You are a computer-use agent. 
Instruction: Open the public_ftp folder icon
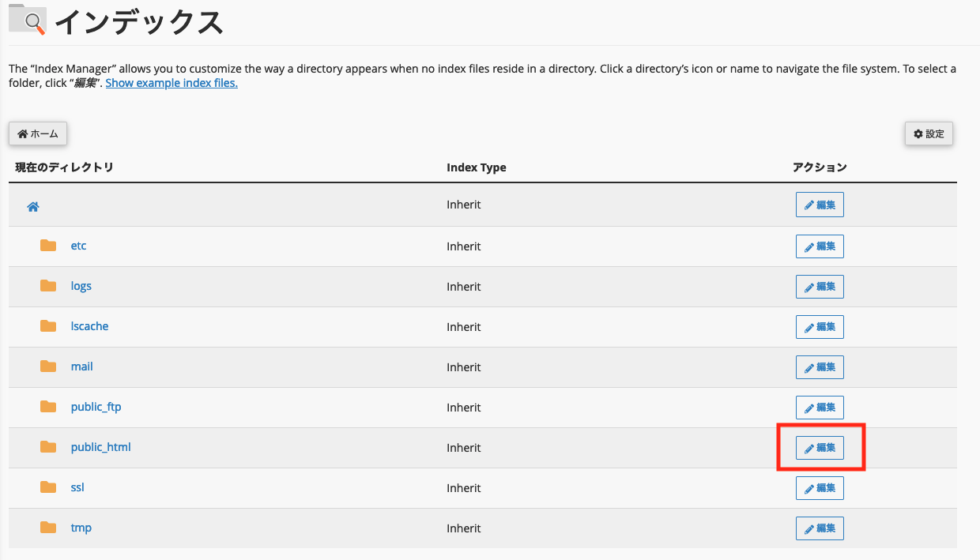click(x=48, y=407)
